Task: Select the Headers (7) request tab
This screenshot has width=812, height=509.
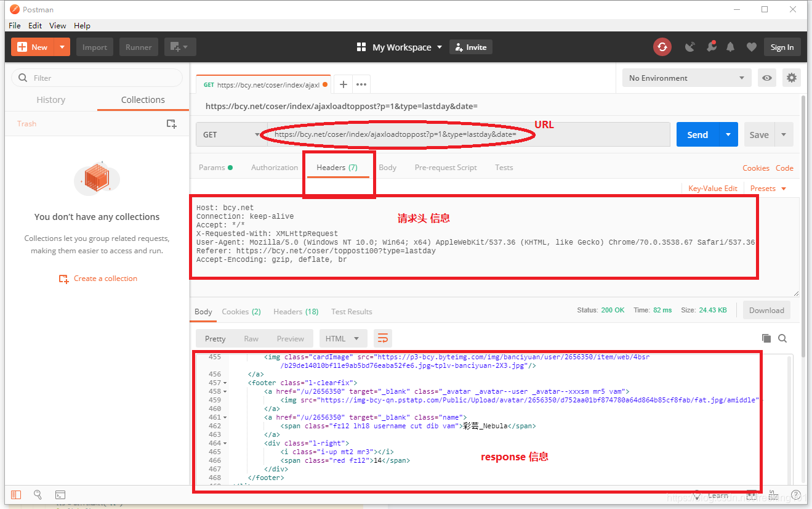Action: pyautogui.click(x=337, y=168)
